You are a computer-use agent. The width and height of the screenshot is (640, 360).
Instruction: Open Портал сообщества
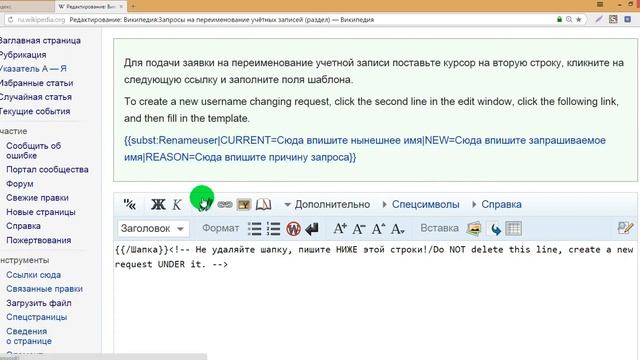47,169
